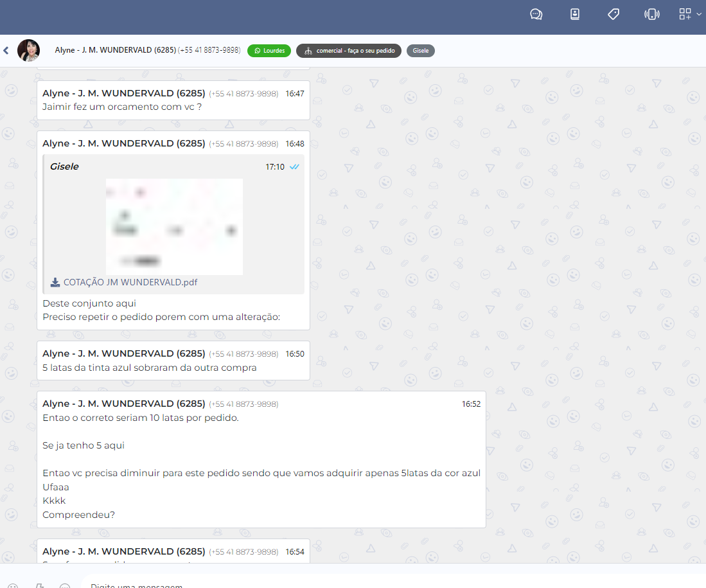Expand the apps grid dropdown arrow
Viewport: 706px width, 588px height.
click(699, 14)
